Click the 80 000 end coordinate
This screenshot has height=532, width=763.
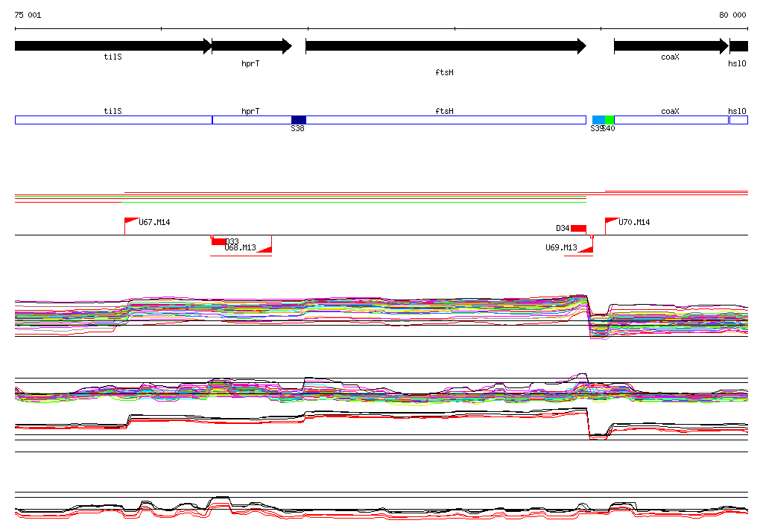pyautogui.click(x=733, y=15)
